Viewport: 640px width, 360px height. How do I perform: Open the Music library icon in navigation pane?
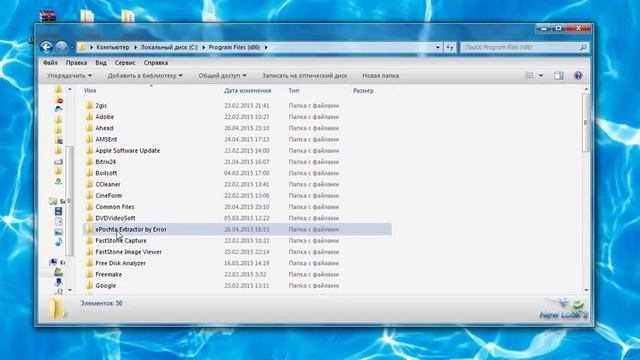pos(58,242)
